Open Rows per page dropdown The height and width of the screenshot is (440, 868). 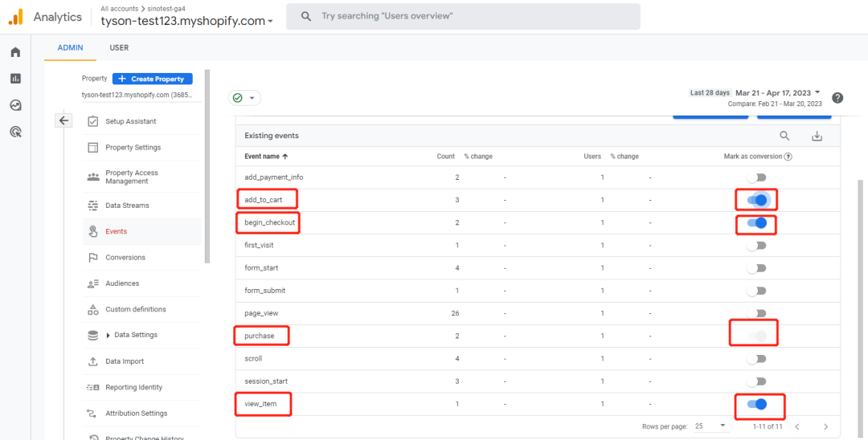tap(711, 426)
